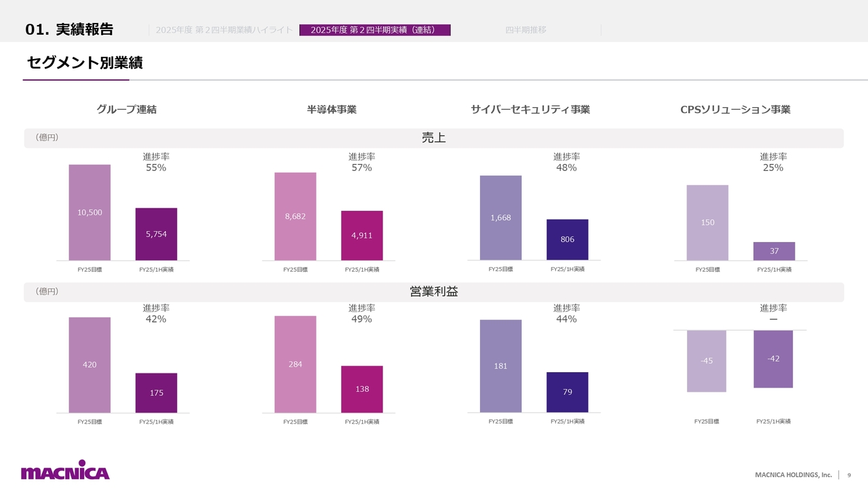Click the 8,682 semiconductor sales target bar

pos(295,216)
